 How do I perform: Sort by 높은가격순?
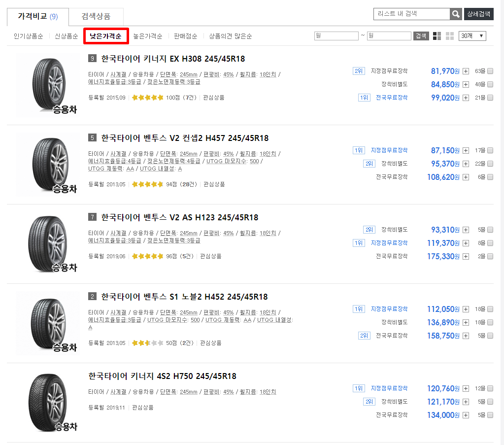click(x=147, y=36)
